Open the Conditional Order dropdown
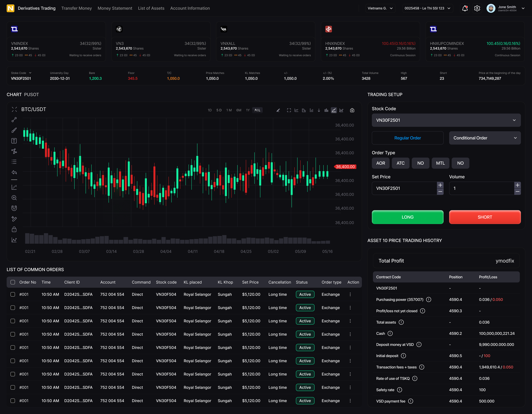532x414 pixels. [x=484, y=138]
